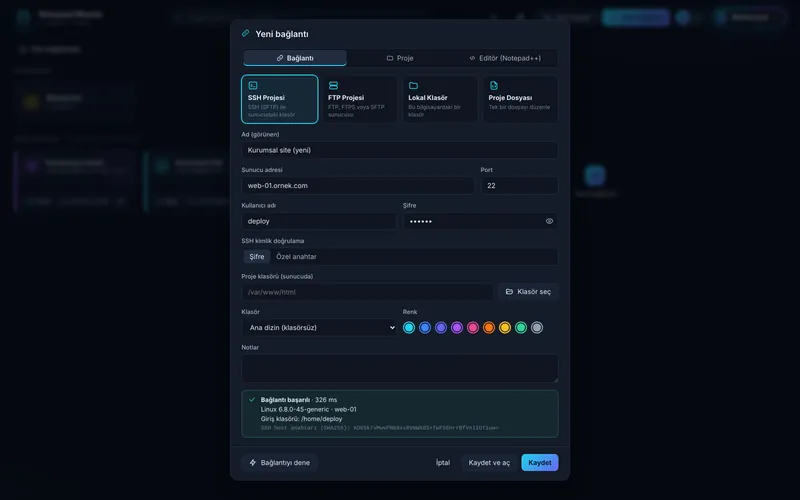Pick the pink color swatch
The width and height of the screenshot is (800, 500).
(473, 328)
